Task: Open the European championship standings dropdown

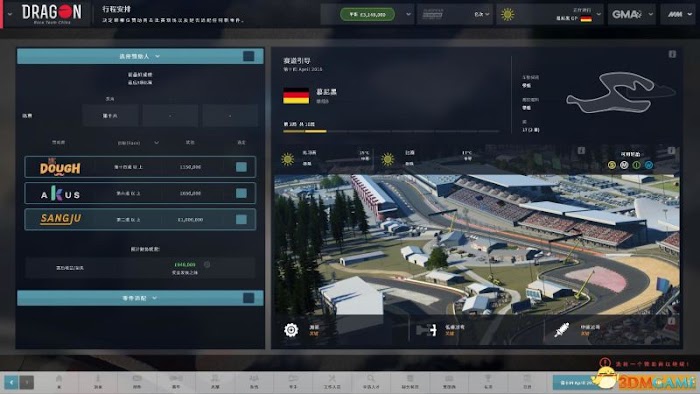Action: [487, 14]
